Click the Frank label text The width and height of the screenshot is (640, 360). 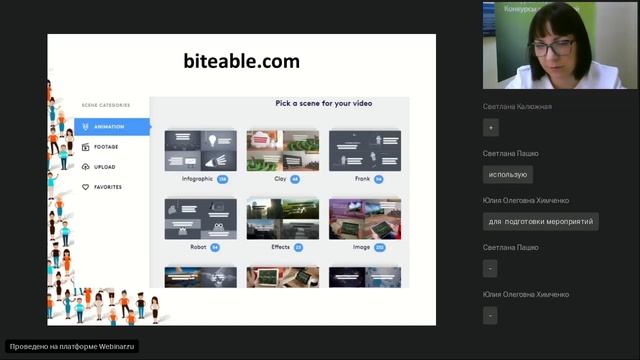362,179
